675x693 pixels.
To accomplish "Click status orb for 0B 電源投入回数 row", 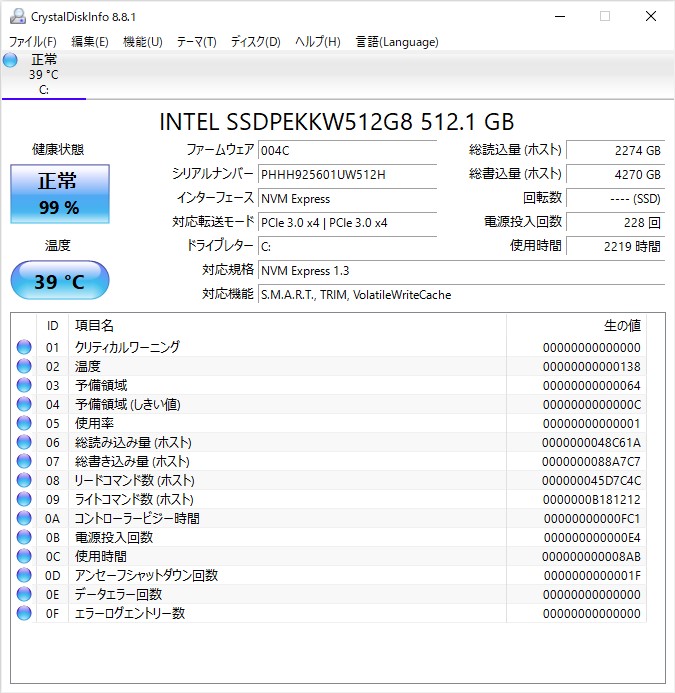I will pyautogui.click(x=24, y=537).
